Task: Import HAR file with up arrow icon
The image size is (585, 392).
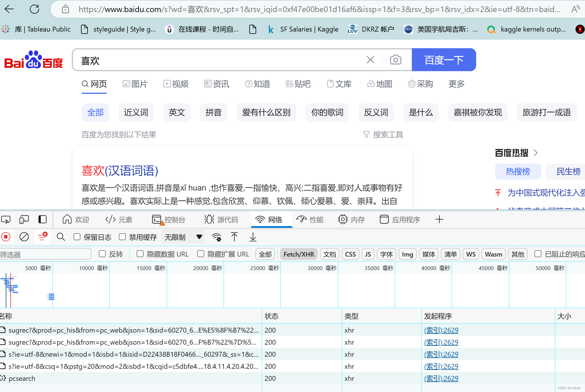Action: tap(234, 237)
